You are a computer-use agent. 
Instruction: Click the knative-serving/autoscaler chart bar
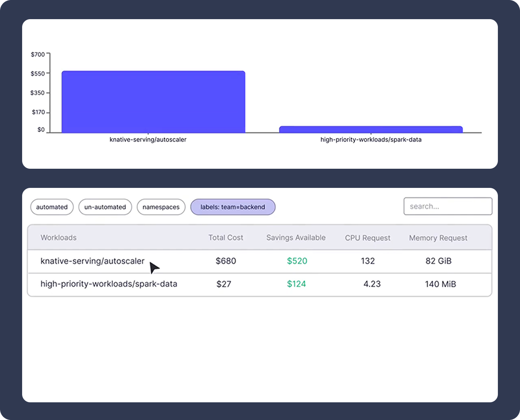point(153,102)
